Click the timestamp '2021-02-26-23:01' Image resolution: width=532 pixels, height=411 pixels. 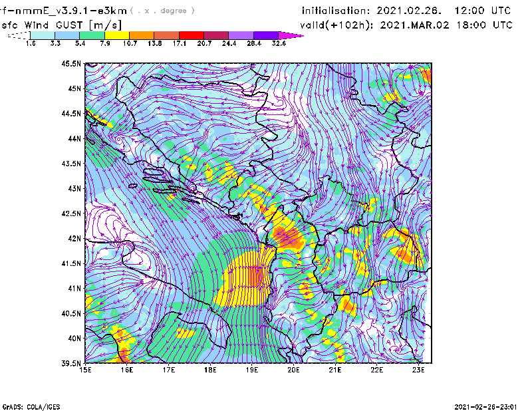[x=486, y=407]
